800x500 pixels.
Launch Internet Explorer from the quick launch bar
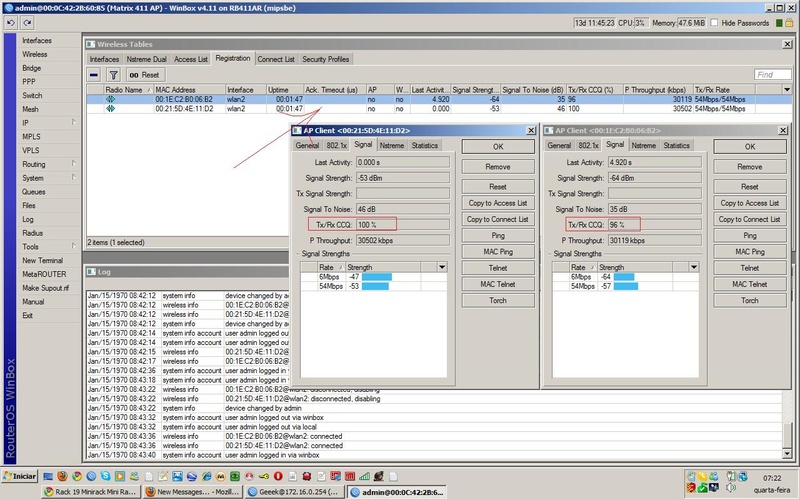(206, 477)
